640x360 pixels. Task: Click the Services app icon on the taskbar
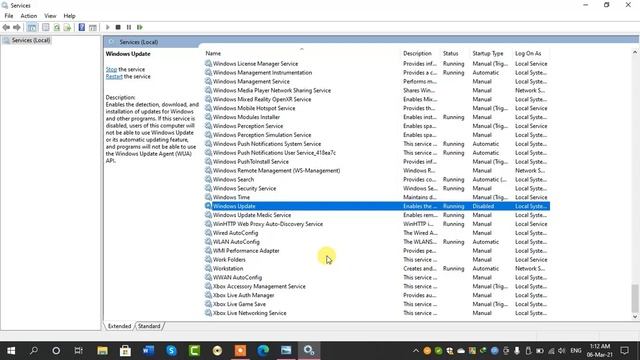click(x=309, y=351)
